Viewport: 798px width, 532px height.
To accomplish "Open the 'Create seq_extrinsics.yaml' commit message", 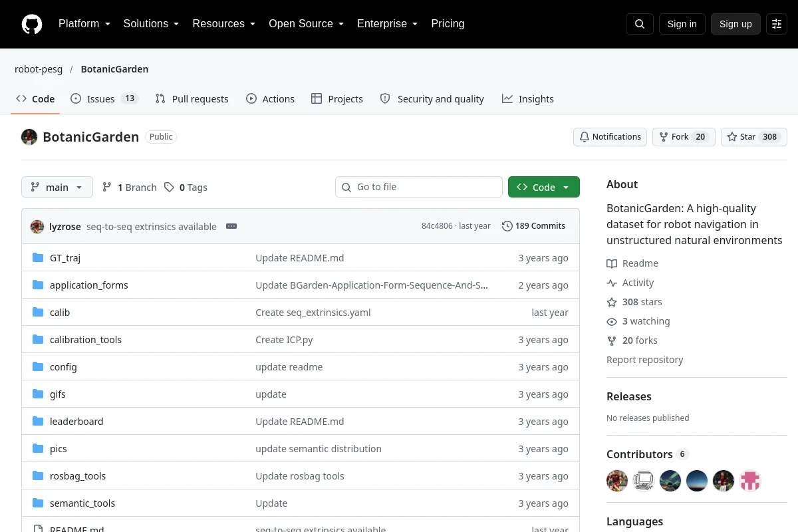I will 313,313.
